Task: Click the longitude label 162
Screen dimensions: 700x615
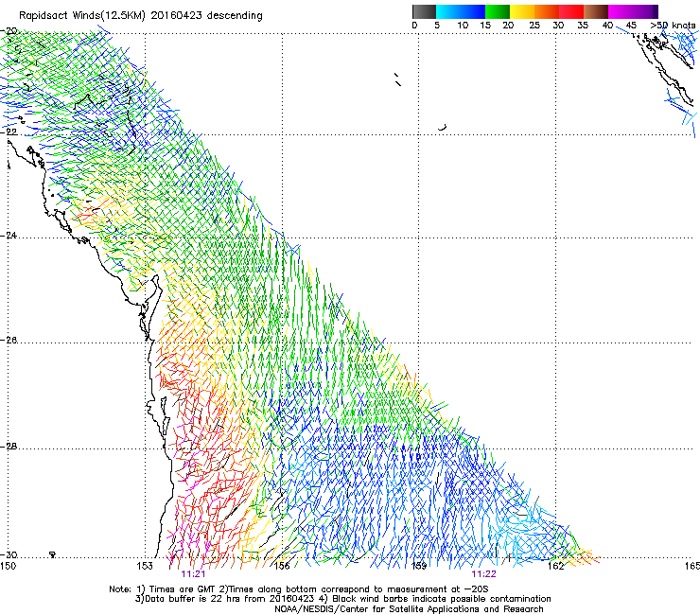Action: pyautogui.click(x=556, y=567)
